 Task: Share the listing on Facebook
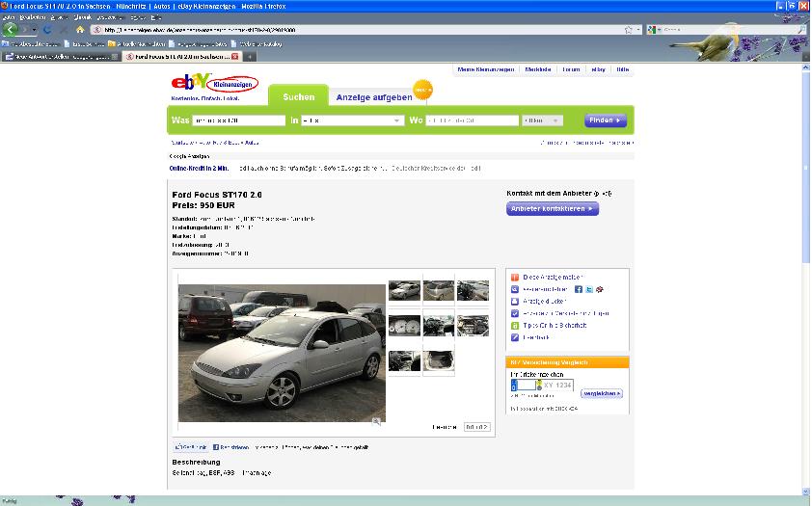579,289
